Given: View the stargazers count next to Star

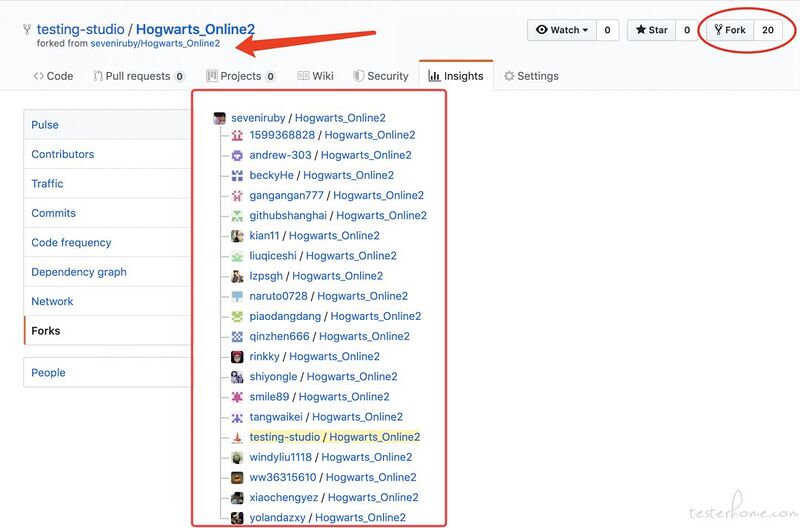Looking at the screenshot, I should 687,30.
